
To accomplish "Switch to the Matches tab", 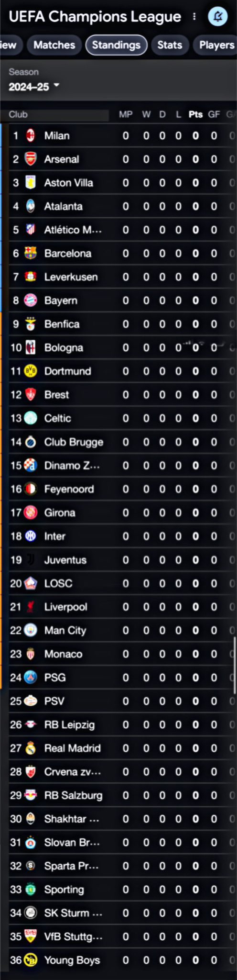I will (54, 45).
